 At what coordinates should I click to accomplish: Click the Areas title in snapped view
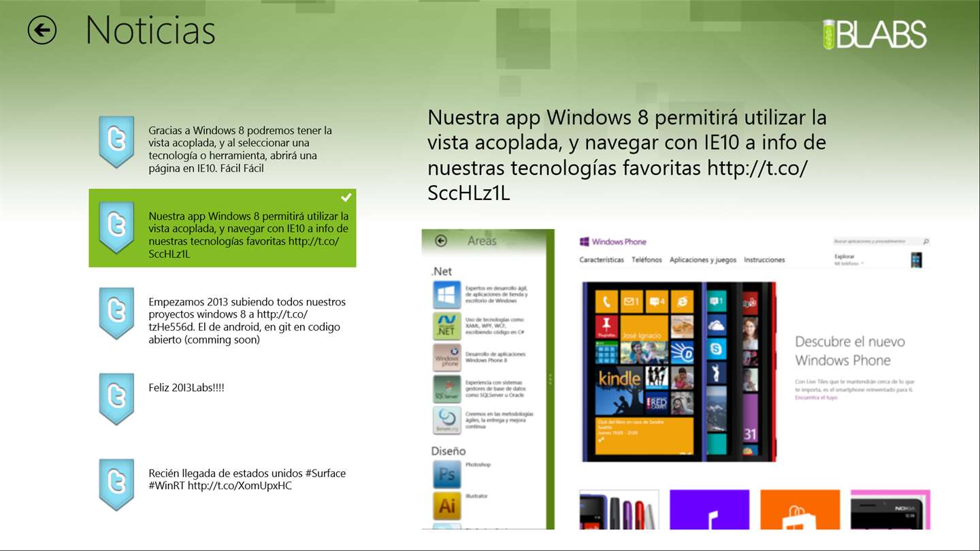point(482,241)
